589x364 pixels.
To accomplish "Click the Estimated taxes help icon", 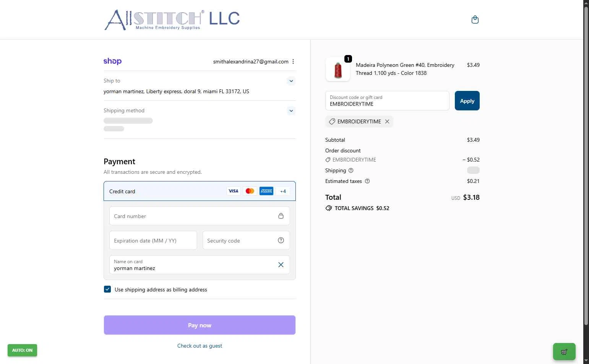I will pos(367,181).
